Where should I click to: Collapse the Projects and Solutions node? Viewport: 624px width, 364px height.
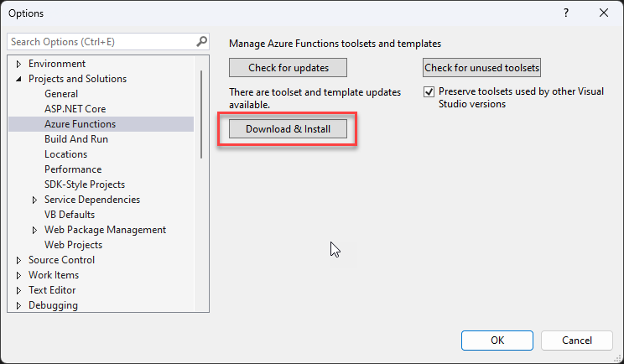coord(19,79)
